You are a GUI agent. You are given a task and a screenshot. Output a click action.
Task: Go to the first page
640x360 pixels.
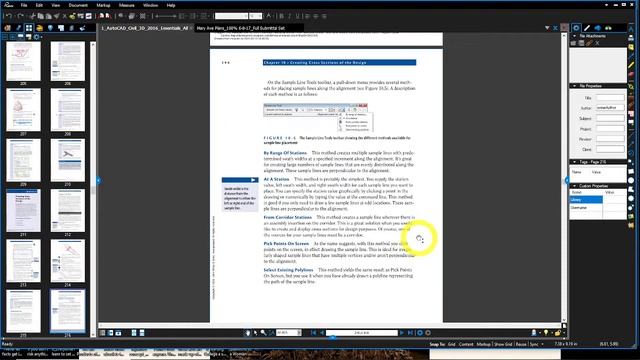pos(313,333)
